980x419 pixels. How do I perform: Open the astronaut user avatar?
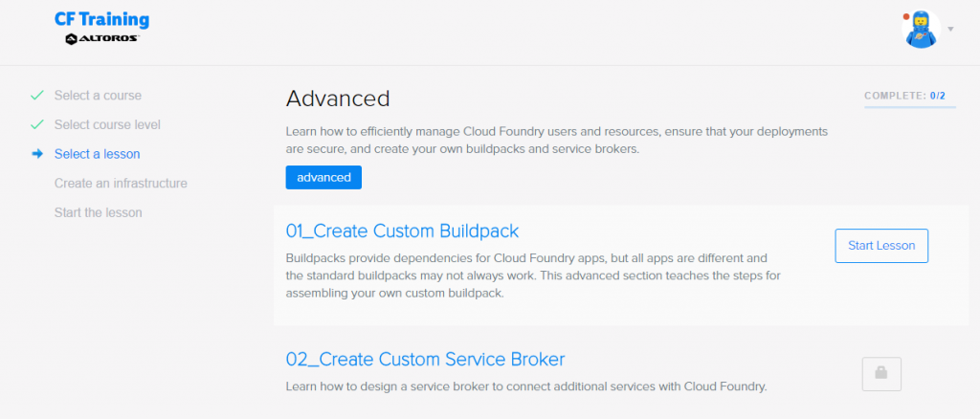pyautogui.click(x=922, y=30)
